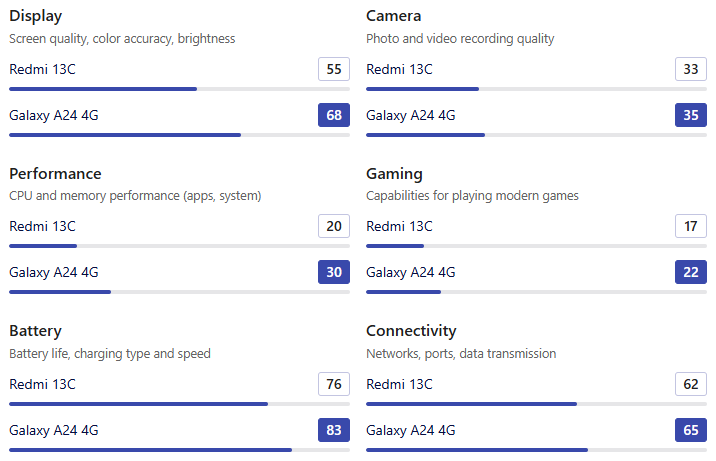Click Redmi 13C label under Gaming
The width and height of the screenshot is (716, 461).
tap(400, 226)
